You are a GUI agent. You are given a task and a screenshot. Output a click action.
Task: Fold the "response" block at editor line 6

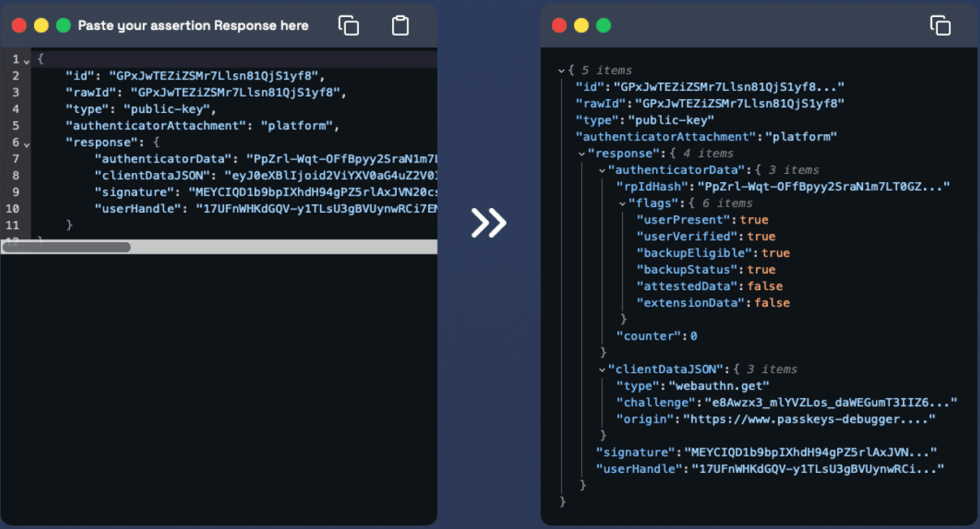pyautogui.click(x=27, y=144)
